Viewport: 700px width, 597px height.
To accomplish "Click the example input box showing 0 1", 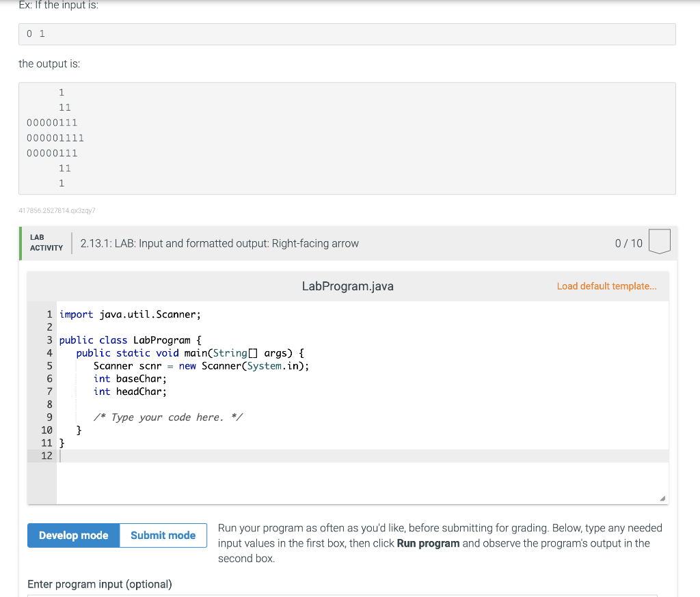I will (347, 33).
